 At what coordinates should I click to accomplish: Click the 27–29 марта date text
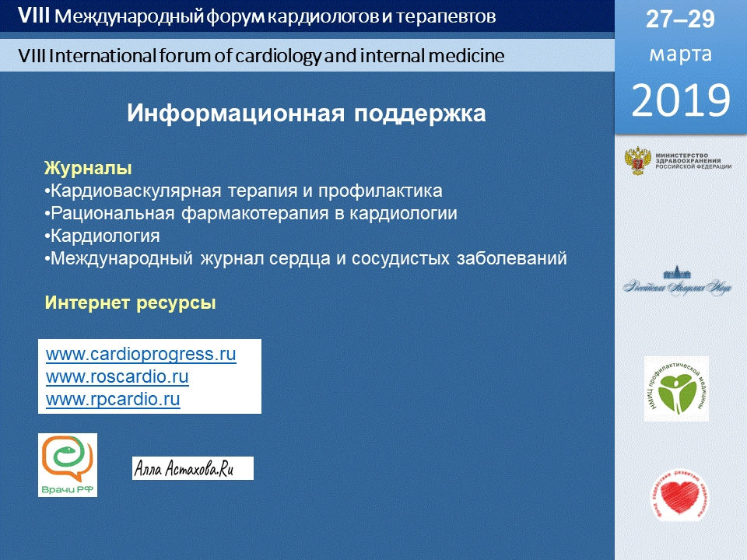pyautogui.click(x=680, y=37)
